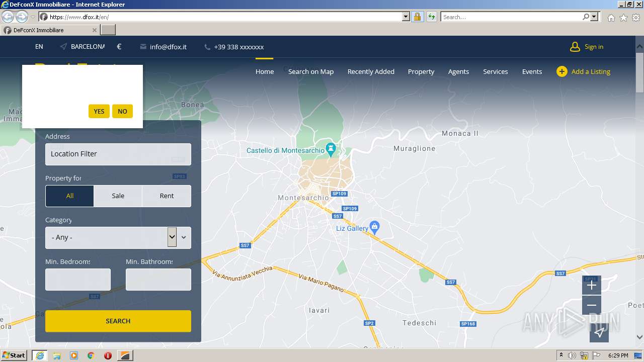
Task: Click the yellow plus Add Listing icon
Action: 562,71
